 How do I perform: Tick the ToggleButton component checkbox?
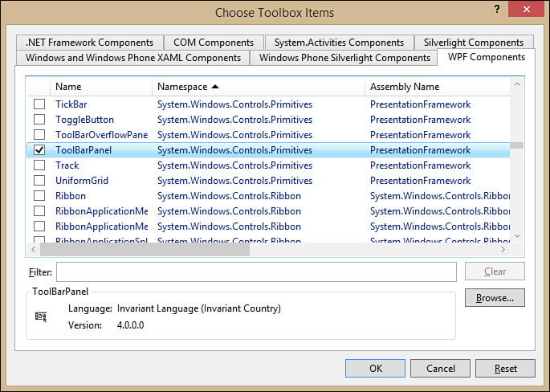coord(39,120)
